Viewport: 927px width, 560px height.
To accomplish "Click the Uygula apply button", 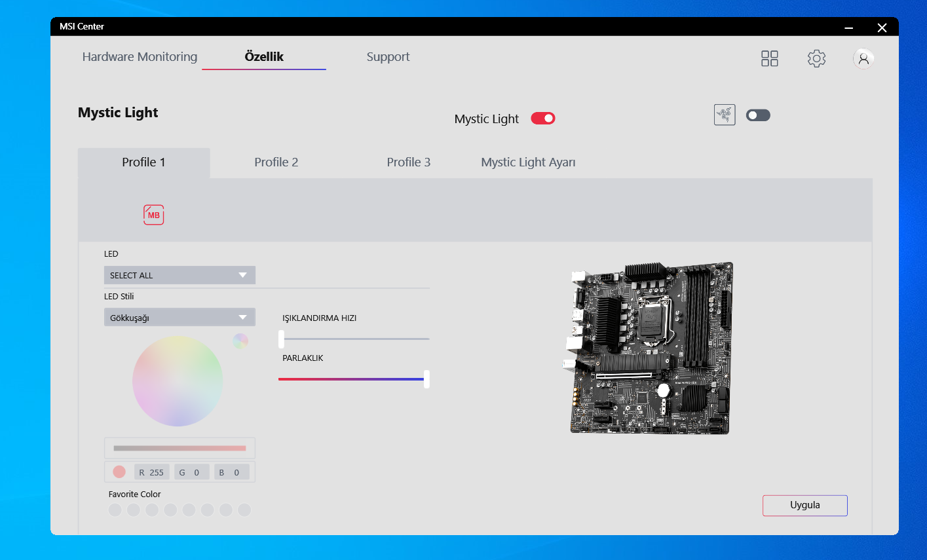I will click(805, 506).
